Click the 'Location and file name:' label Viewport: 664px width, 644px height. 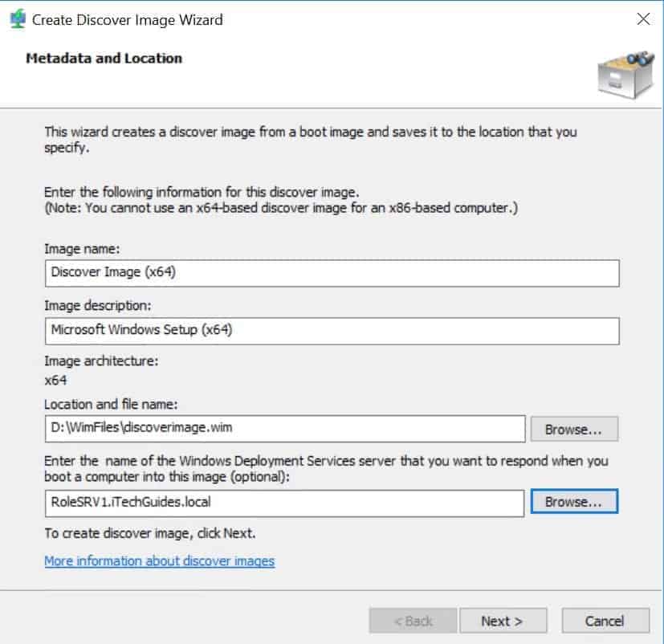pyautogui.click(x=111, y=405)
